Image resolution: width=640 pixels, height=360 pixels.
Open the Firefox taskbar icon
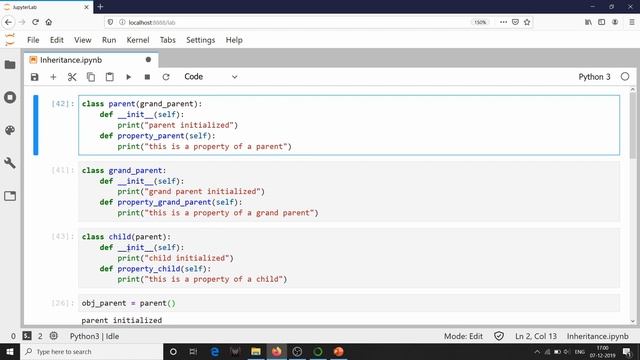[277, 351]
